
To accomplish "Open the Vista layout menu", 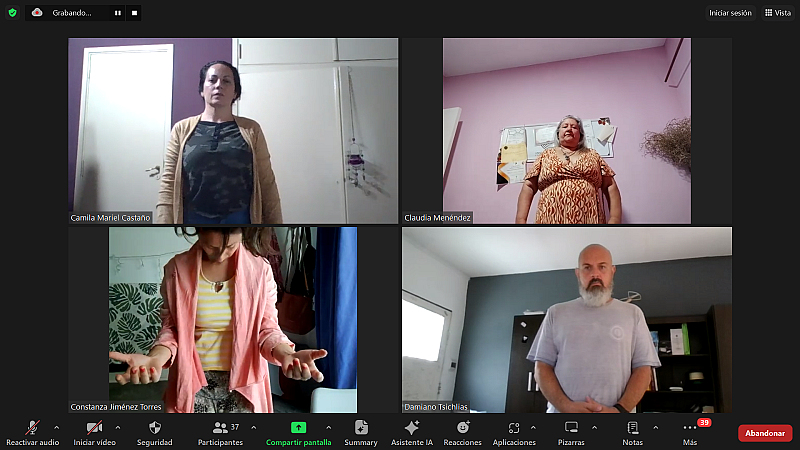I will click(x=776, y=13).
